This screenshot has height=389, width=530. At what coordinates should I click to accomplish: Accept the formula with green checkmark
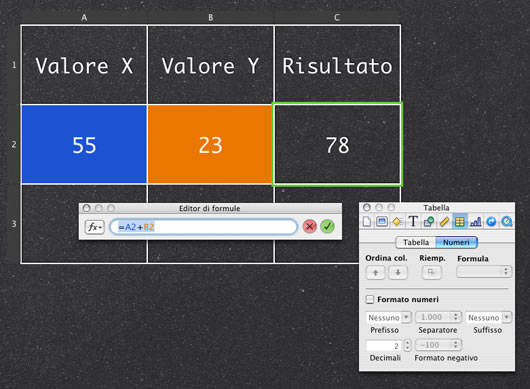click(x=327, y=226)
